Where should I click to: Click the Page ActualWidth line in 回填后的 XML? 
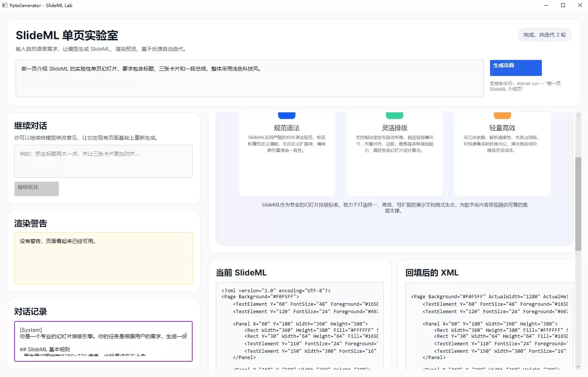click(489, 297)
